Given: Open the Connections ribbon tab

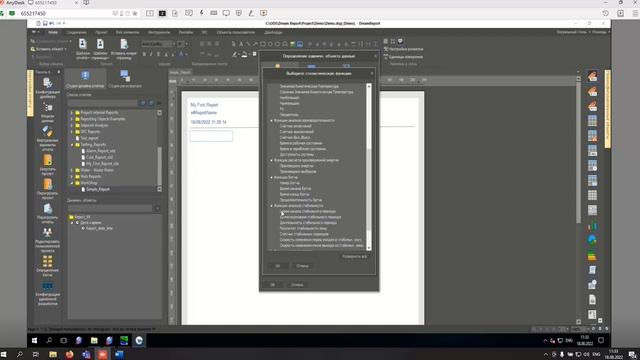Looking at the screenshot, I should [x=77, y=32].
